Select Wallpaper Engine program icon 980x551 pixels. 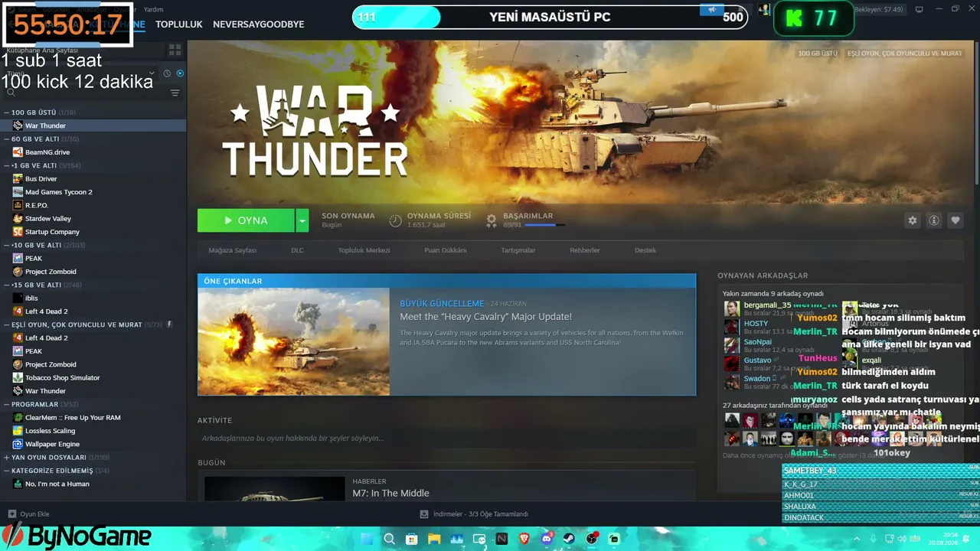(x=18, y=444)
